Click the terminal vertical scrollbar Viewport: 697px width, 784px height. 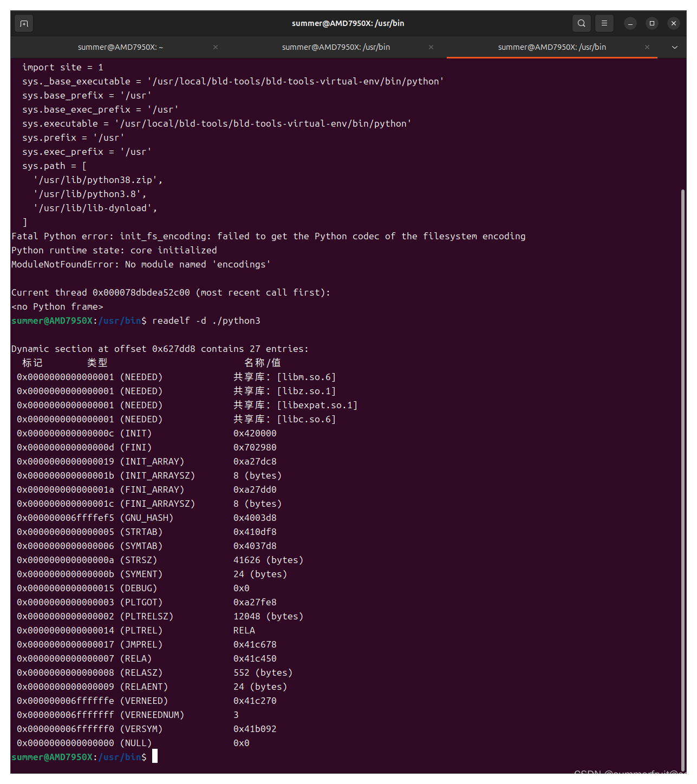tap(683, 479)
